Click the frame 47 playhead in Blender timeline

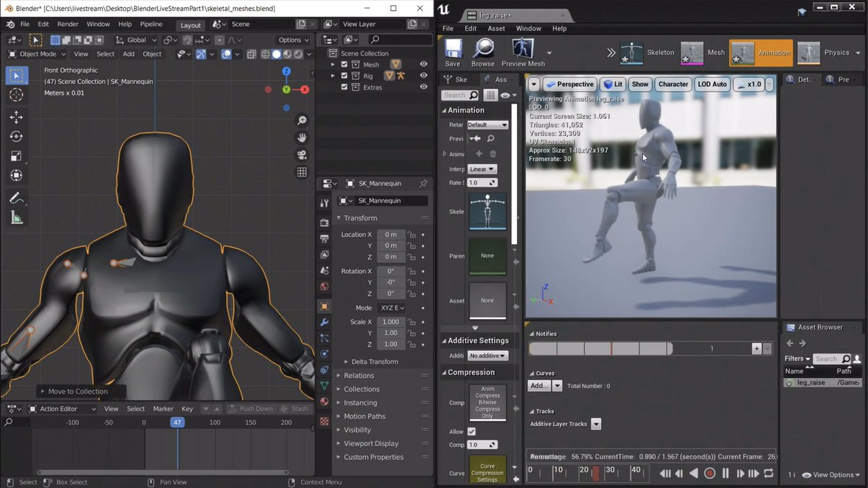coord(177,422)
